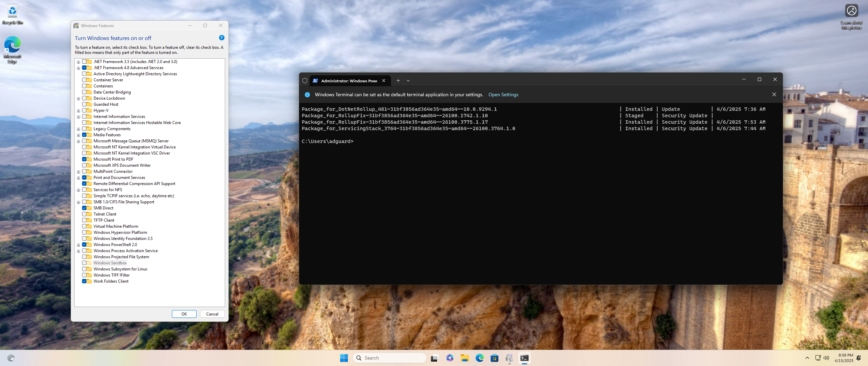Click the Open Settings link in Windows Terminal
This screenshot has width=868, height=366.
click(503, 95)
